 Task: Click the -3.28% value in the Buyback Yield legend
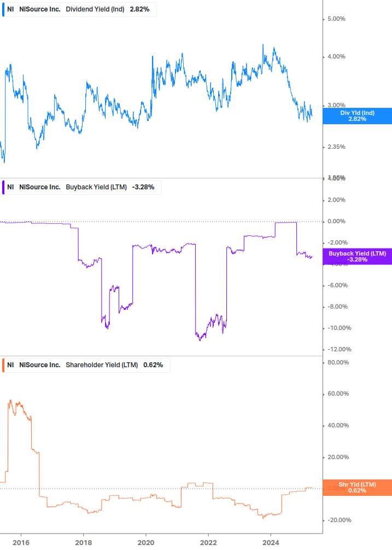pos(143,187)
